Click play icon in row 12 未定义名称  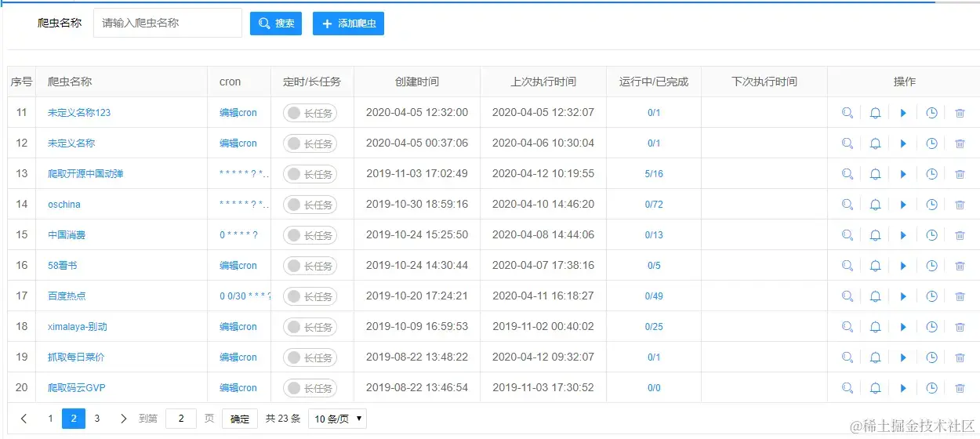coord(903,143)
